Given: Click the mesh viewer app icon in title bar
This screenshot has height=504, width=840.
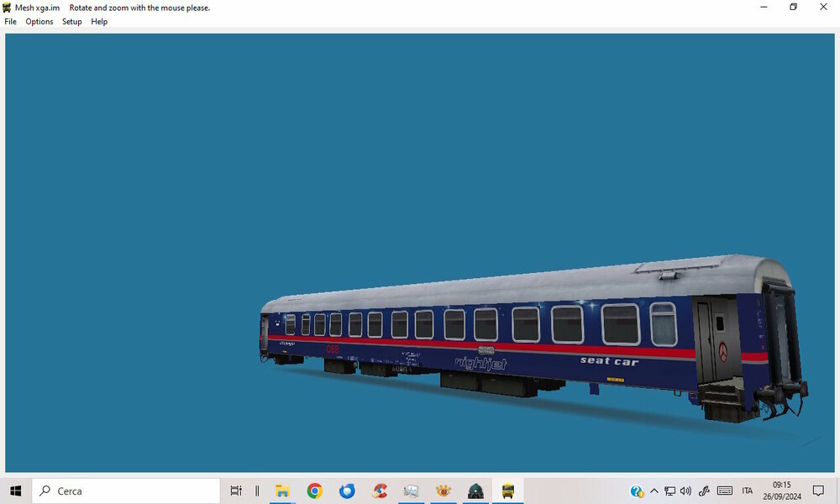Looking at the screenshot, I should [7, 8].
